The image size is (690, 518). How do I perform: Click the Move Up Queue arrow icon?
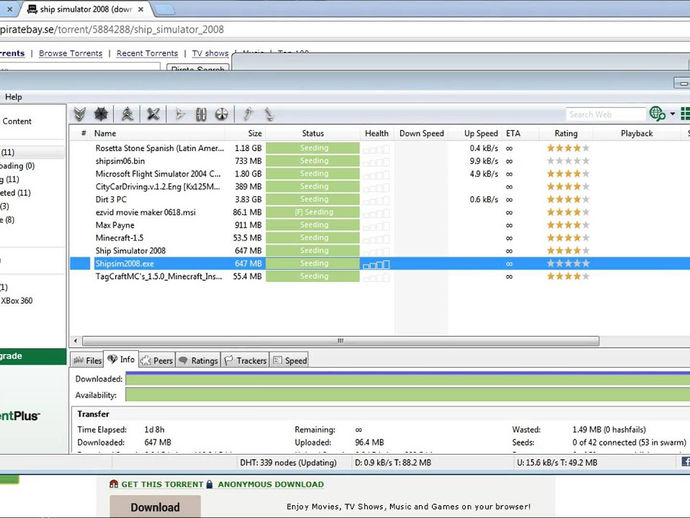[248, 114]
